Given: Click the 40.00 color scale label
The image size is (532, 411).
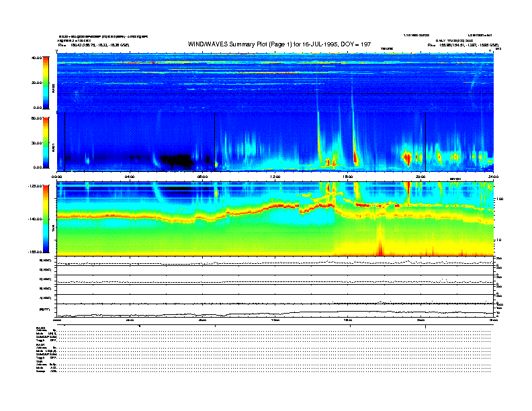Looking at the screenshot, I should point(36,58).
